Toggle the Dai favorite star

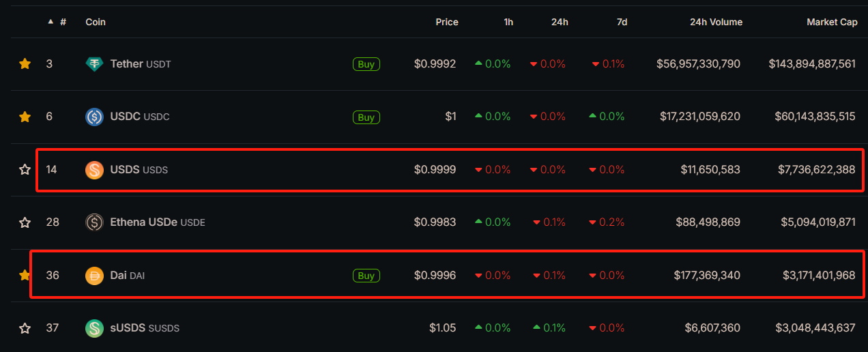[25, 276]
